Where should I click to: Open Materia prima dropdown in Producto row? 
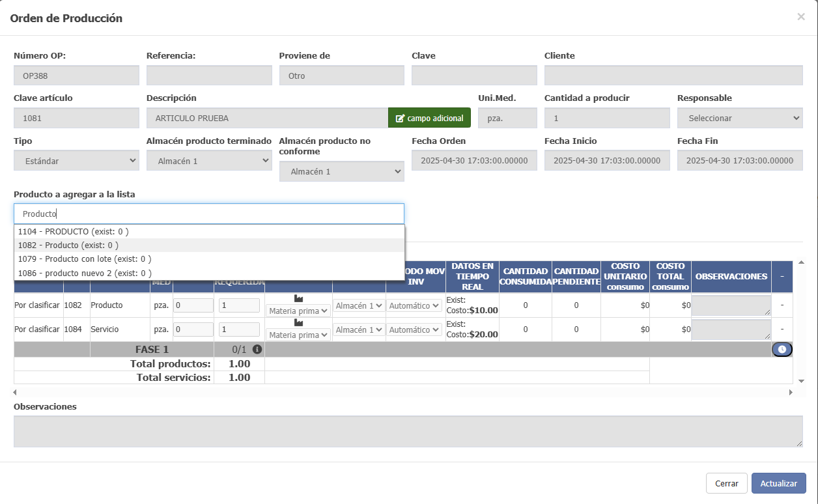tap(298, 311)
